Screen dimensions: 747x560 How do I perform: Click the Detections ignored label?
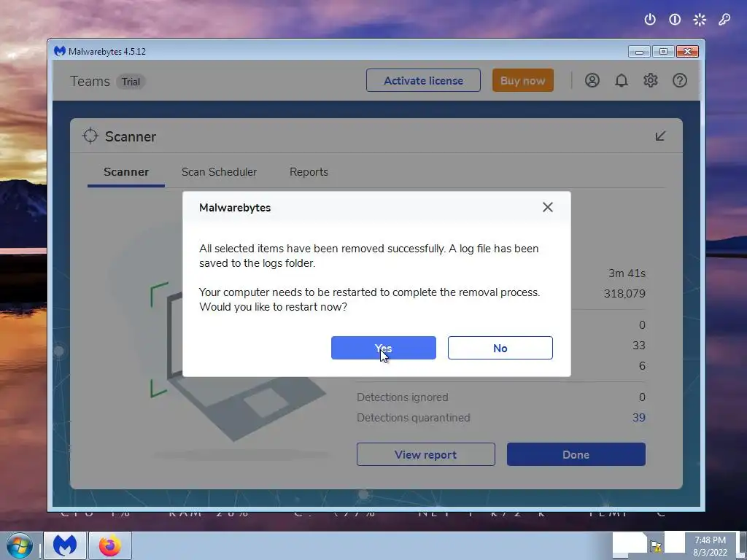point(403,397)
